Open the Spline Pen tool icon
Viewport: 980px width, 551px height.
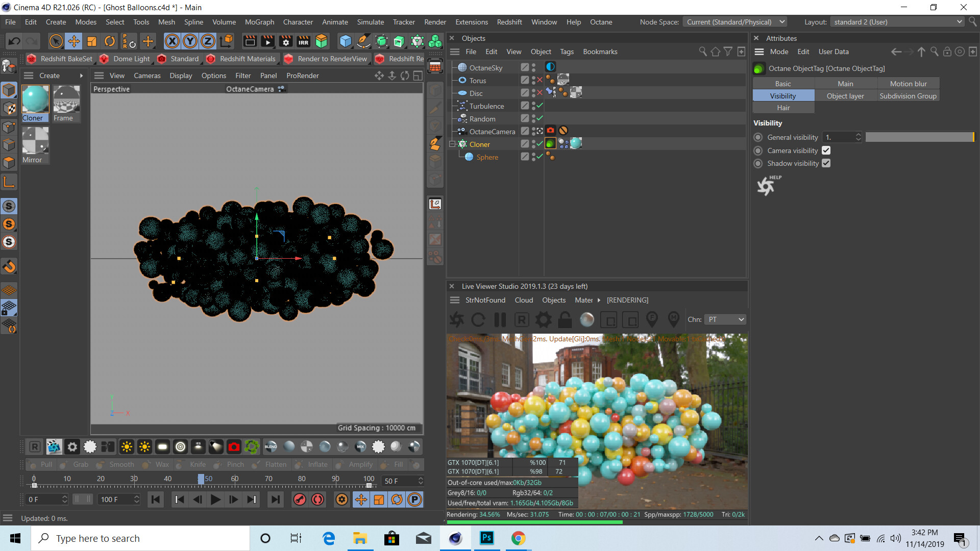tap(363, 41)
